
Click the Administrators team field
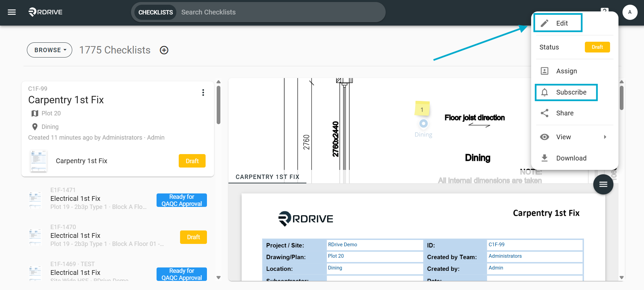pos(535,256)
